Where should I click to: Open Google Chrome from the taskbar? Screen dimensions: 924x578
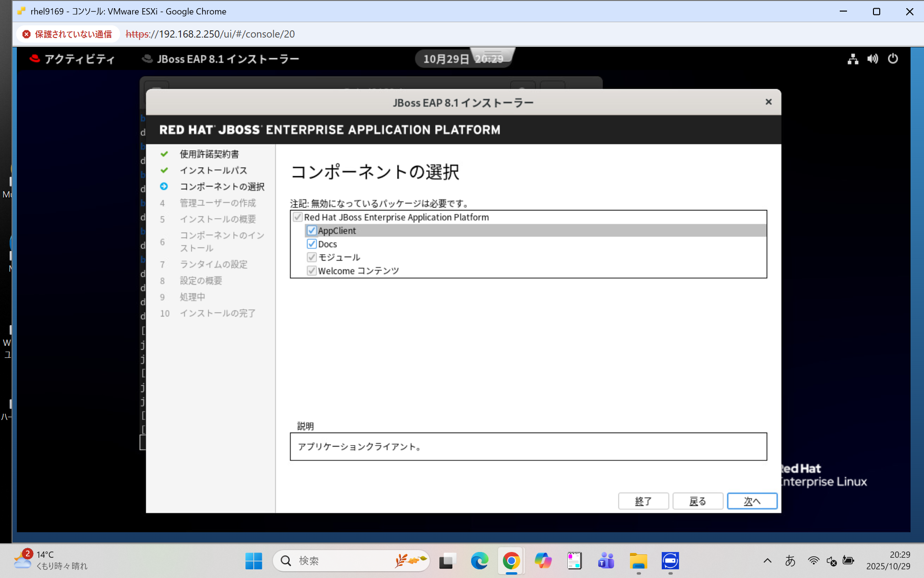click(511, 560)
